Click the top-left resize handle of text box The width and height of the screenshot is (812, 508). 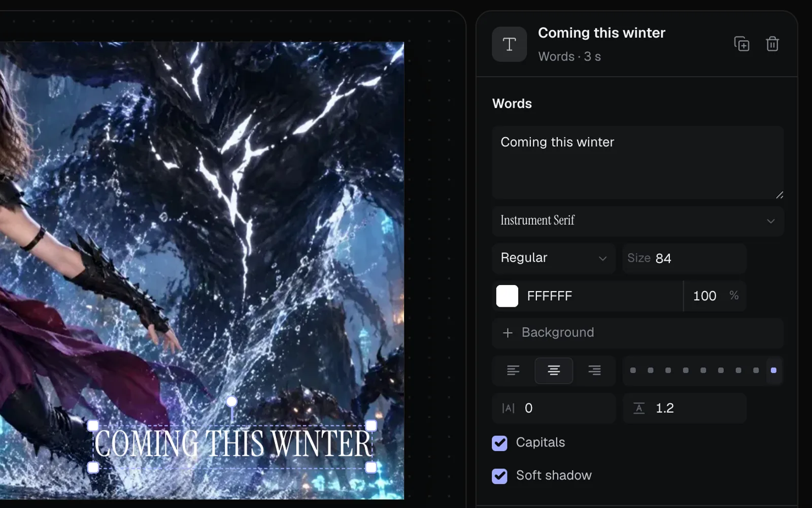pos(93,426)
